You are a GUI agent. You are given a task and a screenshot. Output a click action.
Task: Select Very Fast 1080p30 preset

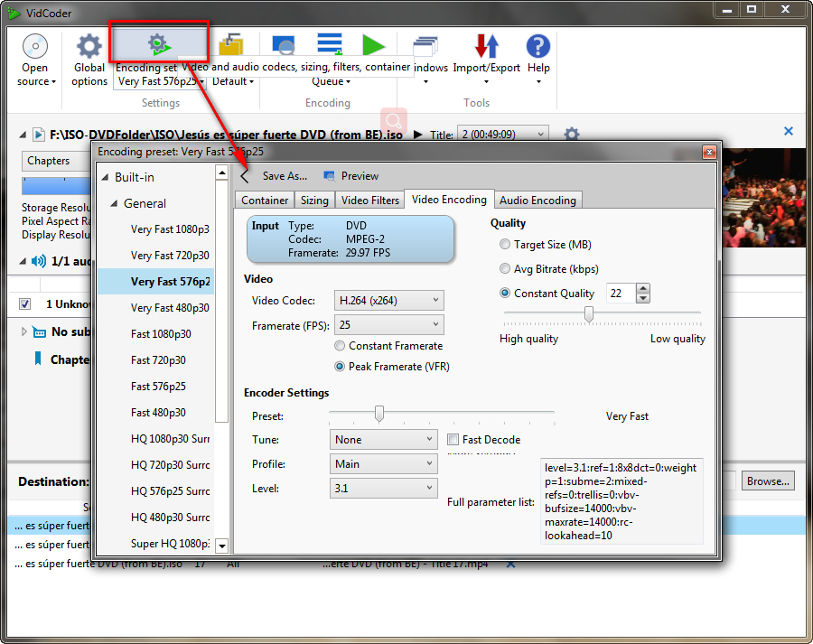tap(170, 229)
